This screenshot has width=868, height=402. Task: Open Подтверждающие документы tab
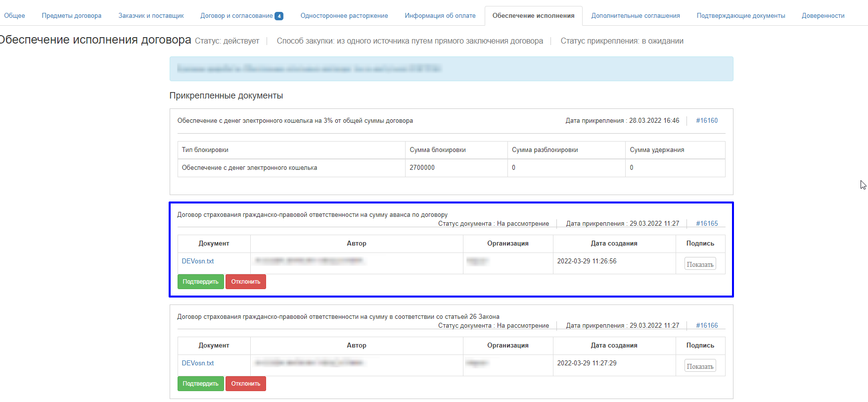pos(740,16)
